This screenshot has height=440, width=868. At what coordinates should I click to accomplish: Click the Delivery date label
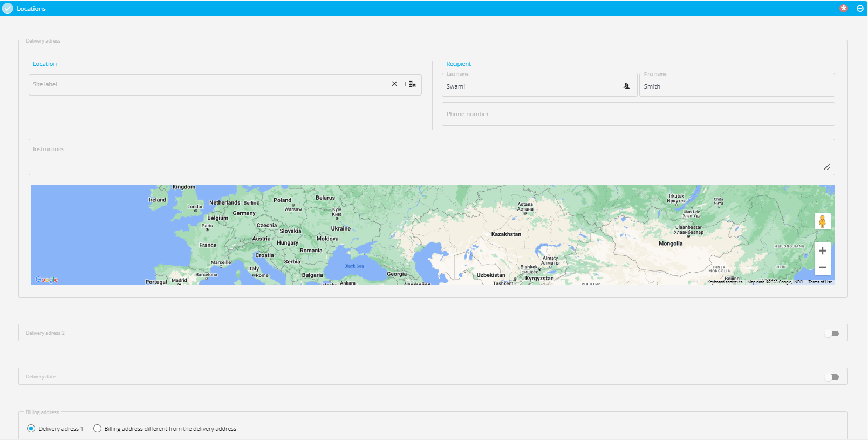(x=40, y=377)
